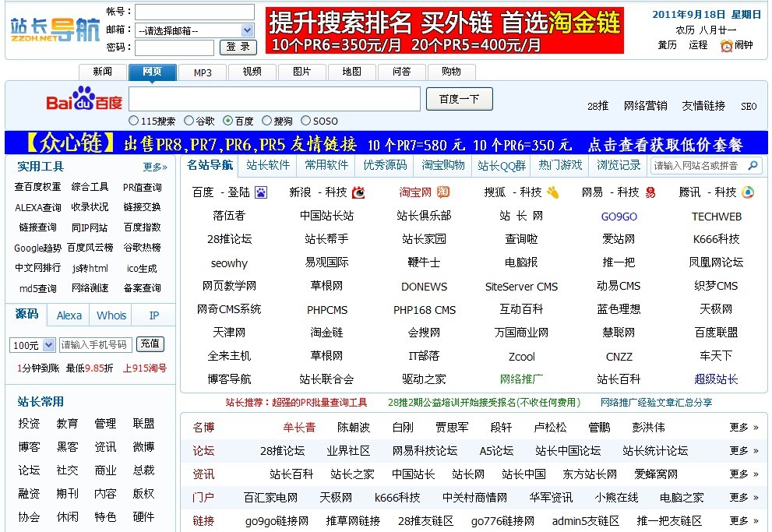Open the blue GO9GO link
This screenshot has height=532, width=772.
pos(619,217)
